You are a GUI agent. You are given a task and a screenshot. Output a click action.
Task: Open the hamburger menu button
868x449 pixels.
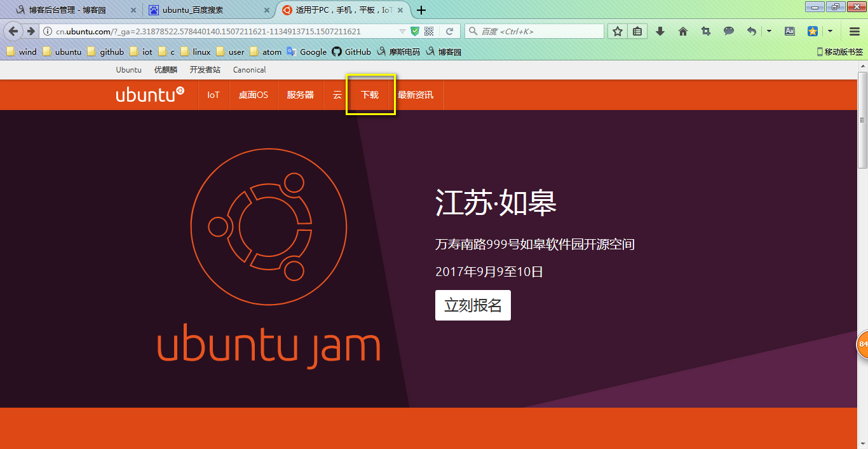click(854, 31)
